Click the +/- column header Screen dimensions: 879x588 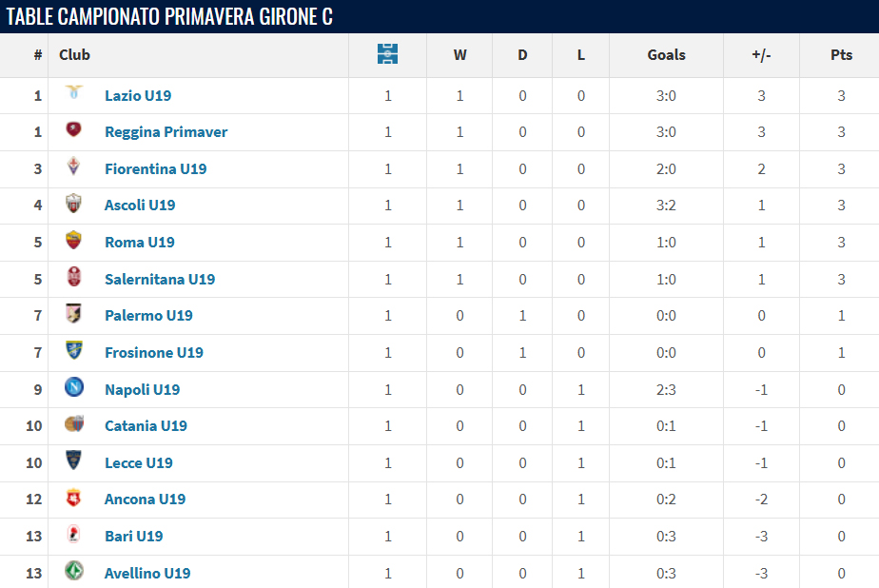click(761, 54)
